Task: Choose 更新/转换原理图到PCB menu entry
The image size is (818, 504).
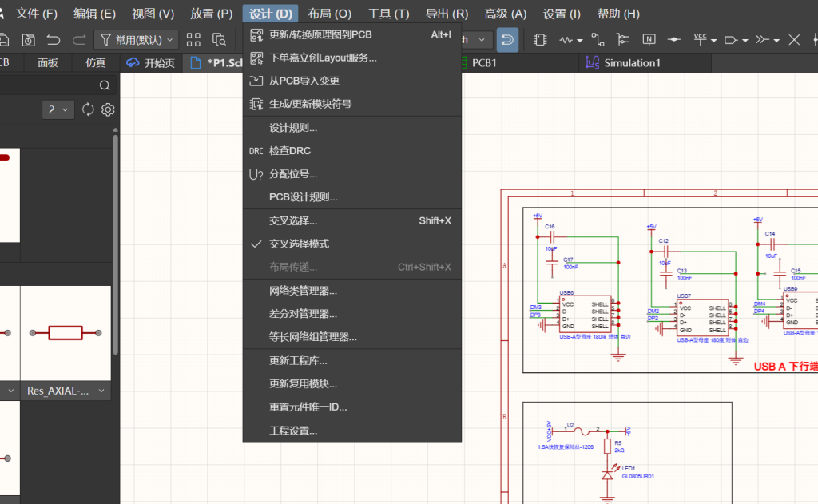Action: click(x=352, y=34)
